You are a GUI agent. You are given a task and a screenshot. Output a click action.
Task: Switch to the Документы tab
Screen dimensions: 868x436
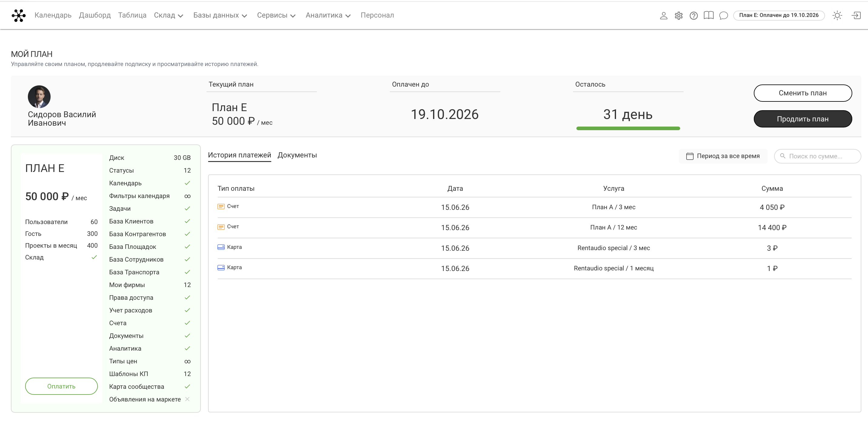297,155
